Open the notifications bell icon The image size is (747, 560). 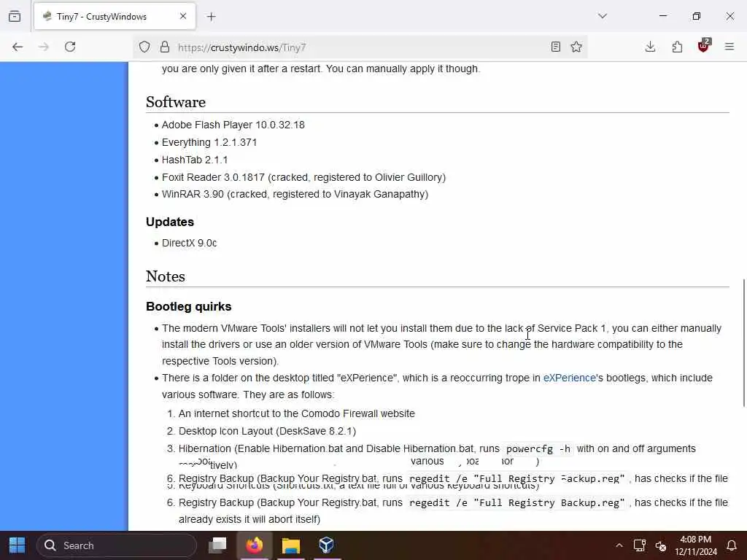click(732, 545)
